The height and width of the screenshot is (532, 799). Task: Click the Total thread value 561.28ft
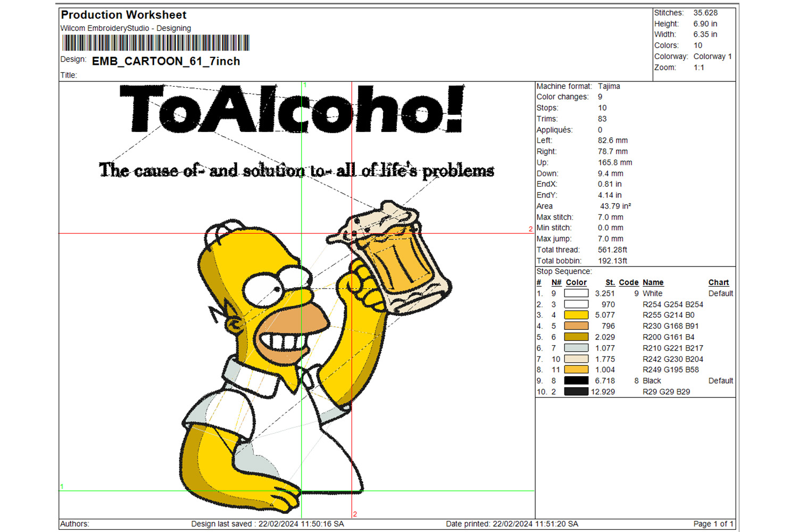coord(612,250)
